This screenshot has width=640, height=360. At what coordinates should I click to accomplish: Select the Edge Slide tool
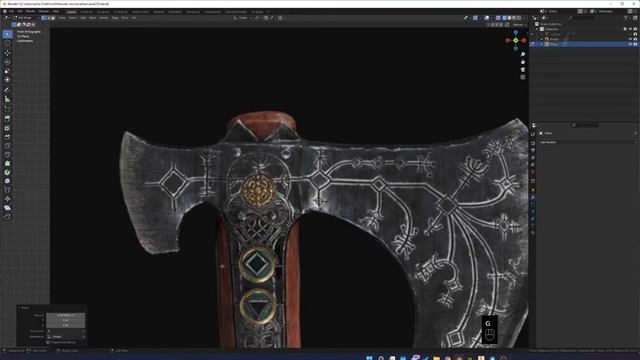(7, 190)
